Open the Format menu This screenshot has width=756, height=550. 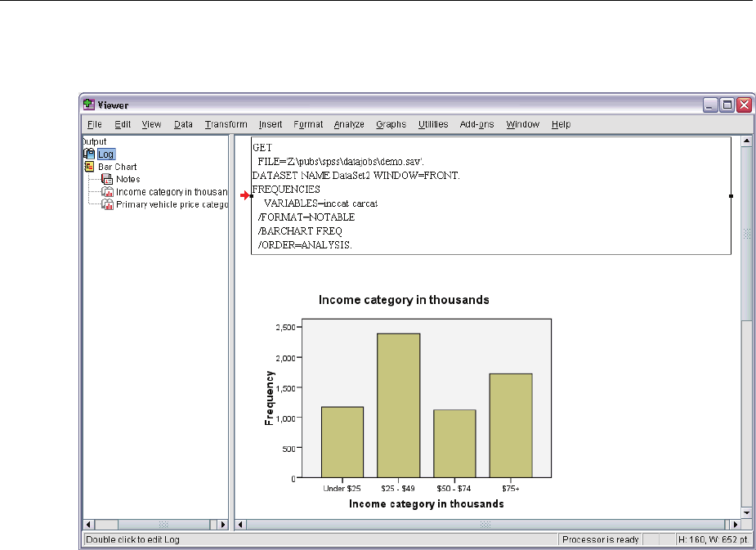tap(308, 124)
